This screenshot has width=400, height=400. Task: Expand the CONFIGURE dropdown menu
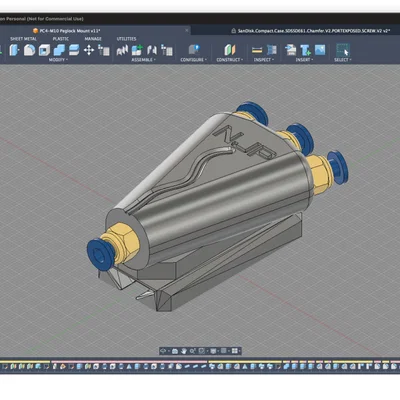pyautogui.click(x=194, y=60)
